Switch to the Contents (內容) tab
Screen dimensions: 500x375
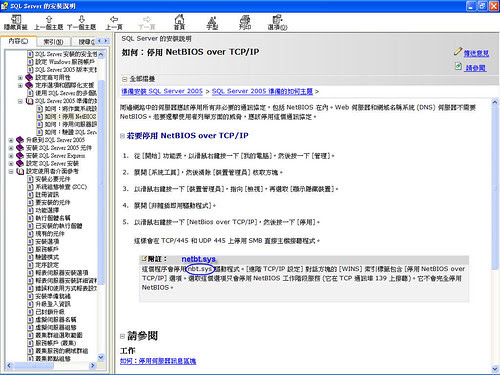click(18, 41)
